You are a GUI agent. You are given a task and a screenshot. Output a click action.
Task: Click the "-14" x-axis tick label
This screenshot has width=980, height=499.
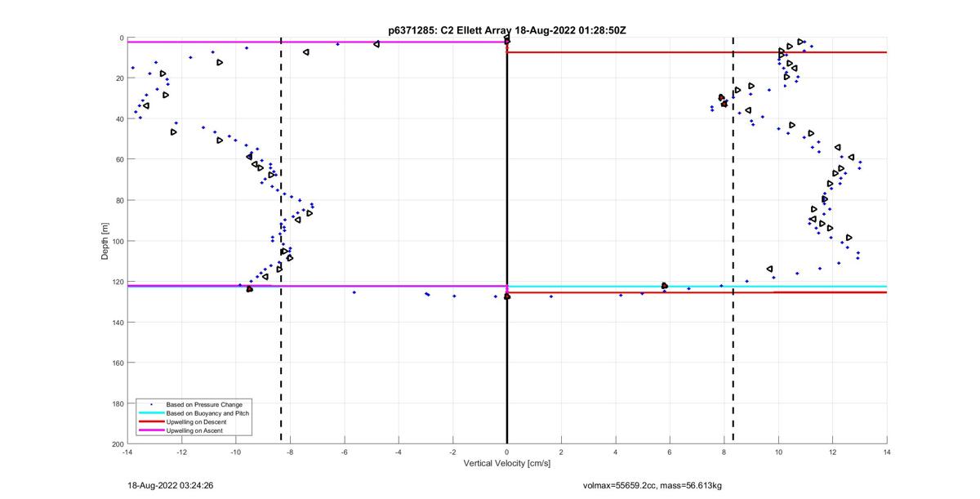(x=127, y=452)
